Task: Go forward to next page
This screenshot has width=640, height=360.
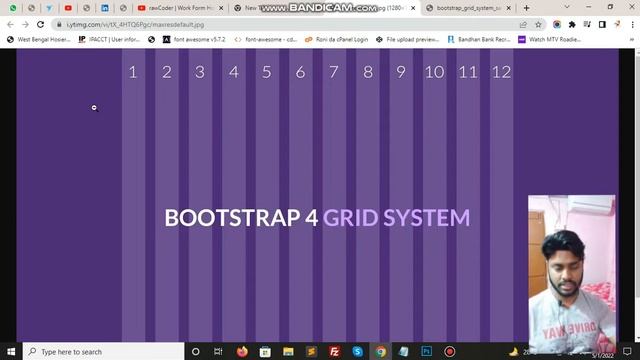Action: tap(25, 24)
